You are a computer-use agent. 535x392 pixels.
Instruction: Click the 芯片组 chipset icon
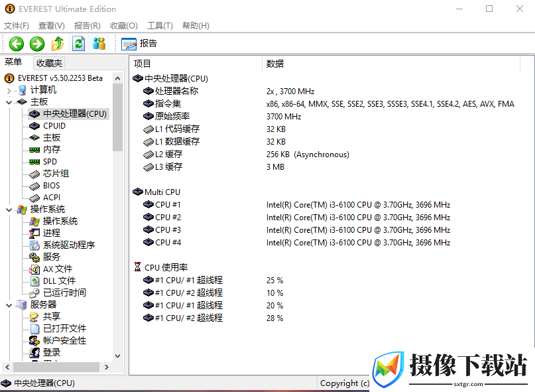click(34, 174)
